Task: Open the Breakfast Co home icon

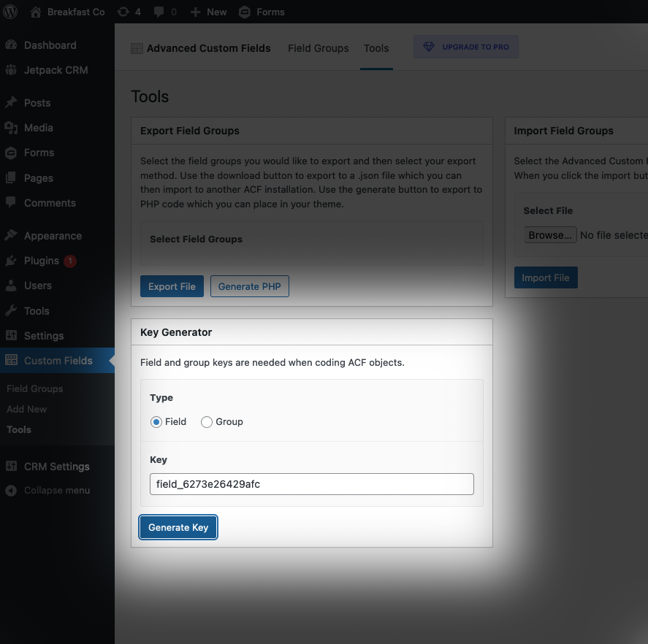Action: click(36, 12)
